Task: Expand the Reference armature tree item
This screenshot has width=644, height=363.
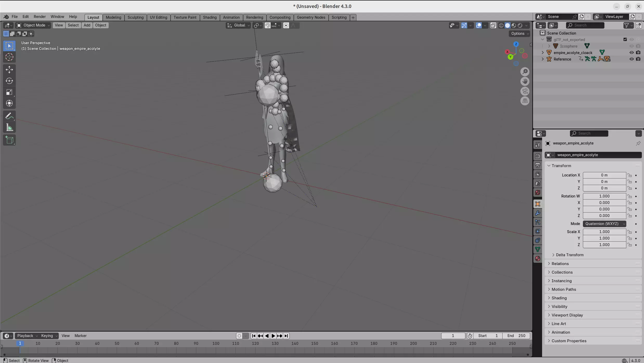Action: tap(543, 59)
